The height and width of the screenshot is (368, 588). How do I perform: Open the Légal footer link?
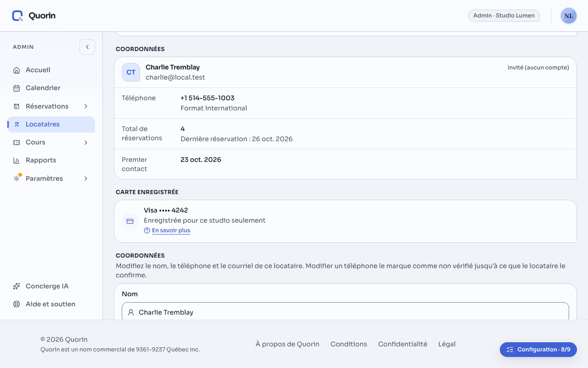point(447,344)
